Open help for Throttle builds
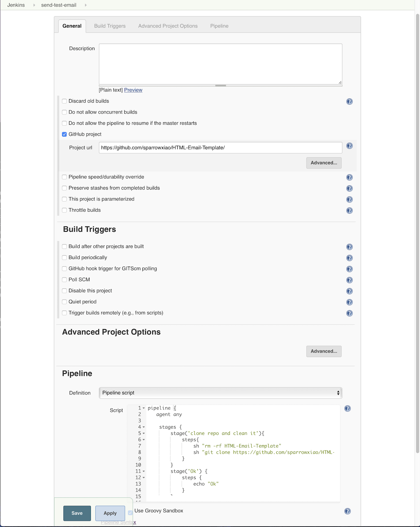Image resolution: width=420 pixels, height=527 pixels. (349, 210)
